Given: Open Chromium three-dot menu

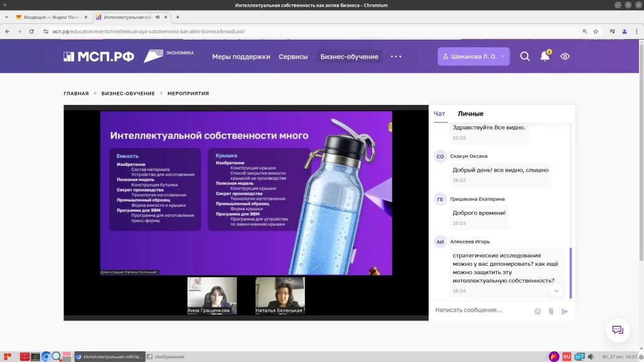Looking at the screenshot, I should point(636,31).
